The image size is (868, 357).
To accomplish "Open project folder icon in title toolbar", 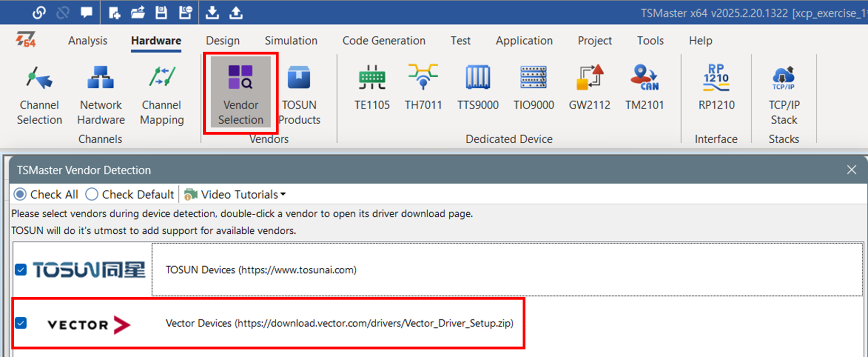I will (x=138, y=12).
